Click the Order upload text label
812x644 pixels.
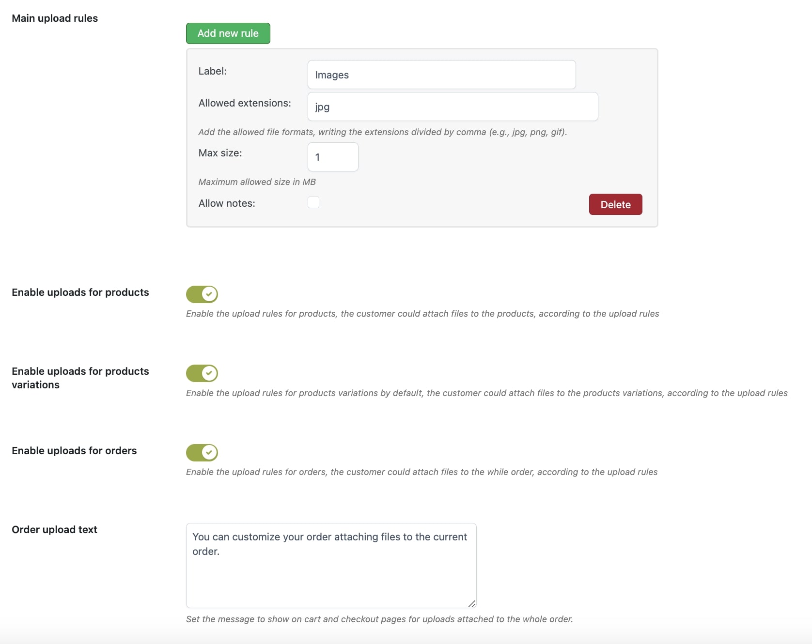click(54, 530)
